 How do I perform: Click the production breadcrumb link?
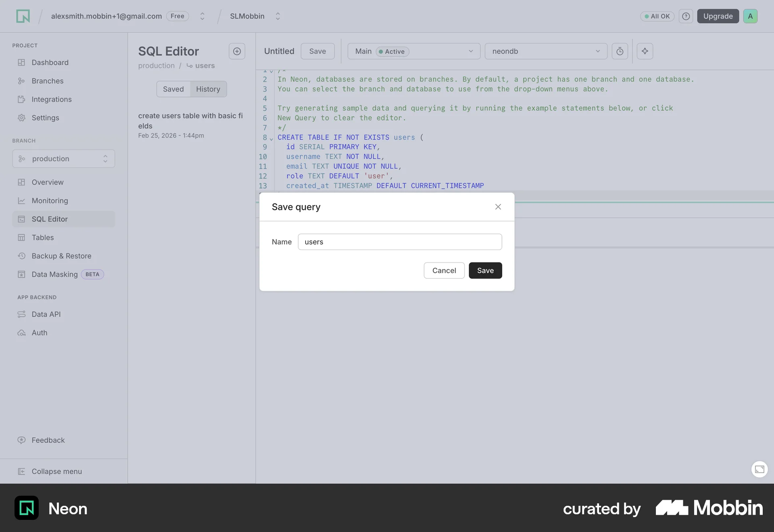pyautogui.click(x=156, y=66)
